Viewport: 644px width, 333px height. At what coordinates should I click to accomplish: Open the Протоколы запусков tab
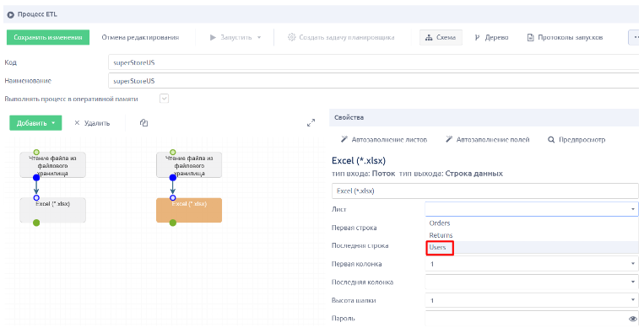(565, 37)
